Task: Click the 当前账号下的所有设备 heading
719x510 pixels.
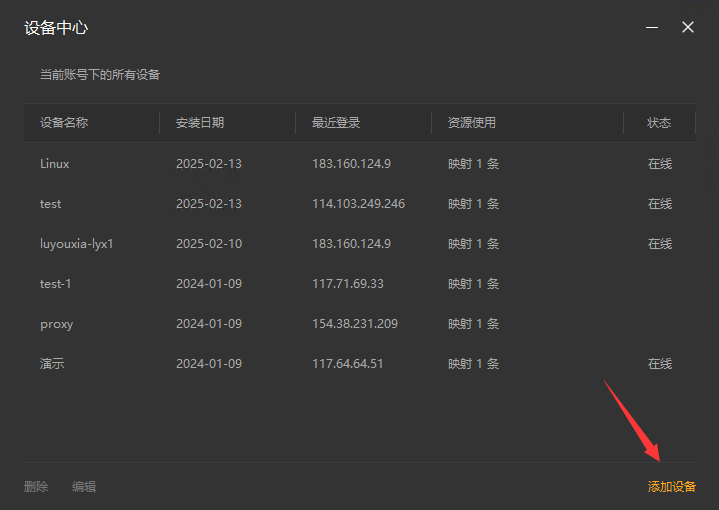Action: pos(100,75)
